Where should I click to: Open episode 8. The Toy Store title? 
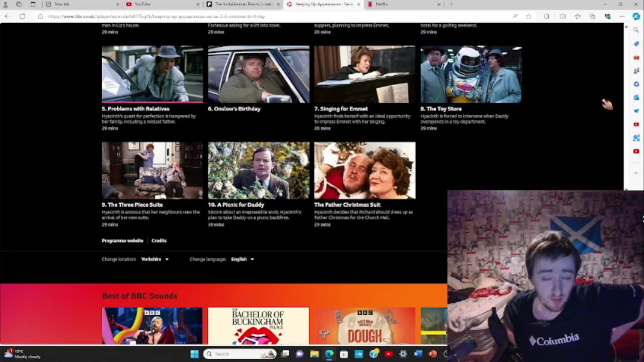441,109
